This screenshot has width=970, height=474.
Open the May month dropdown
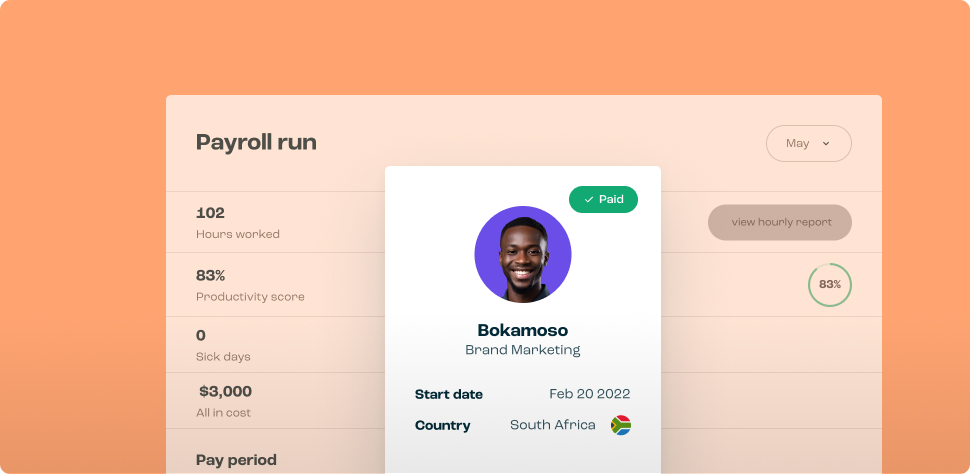(808, 144)
